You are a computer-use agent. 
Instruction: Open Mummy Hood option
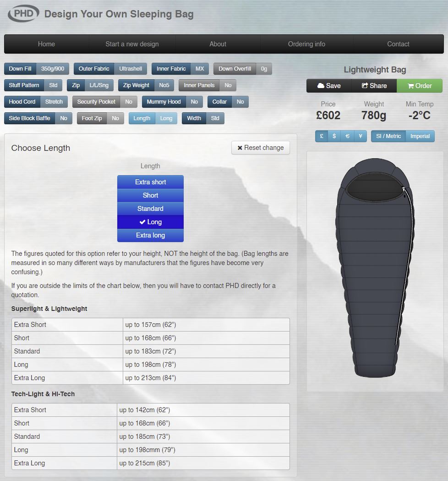173,102
